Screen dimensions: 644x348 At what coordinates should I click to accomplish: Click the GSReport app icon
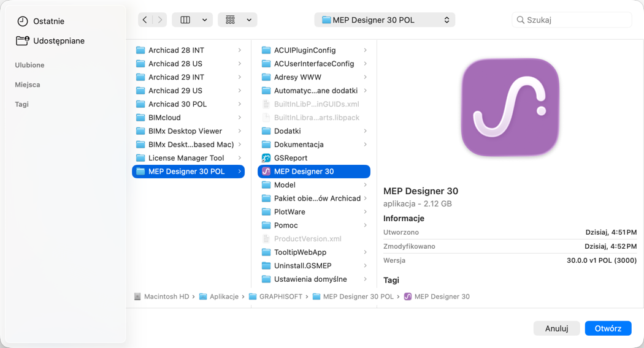[266, 158]
